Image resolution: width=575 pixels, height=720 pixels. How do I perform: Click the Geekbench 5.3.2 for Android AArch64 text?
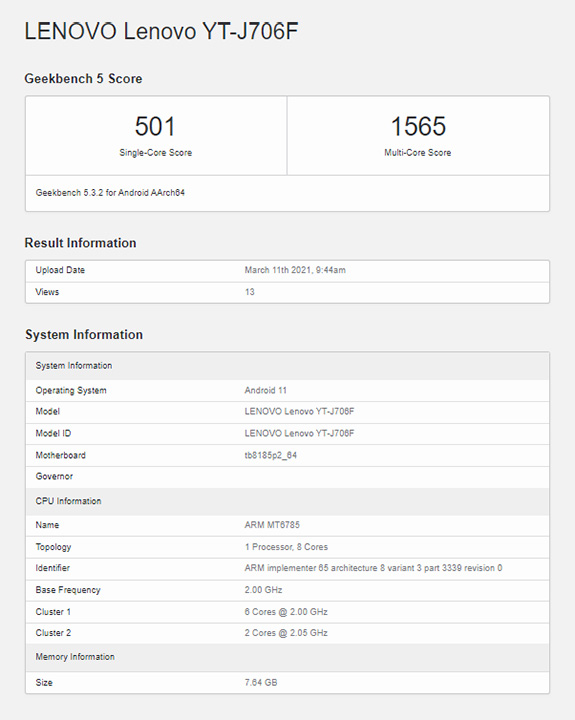pyautogui.click(x=110, y=193)
